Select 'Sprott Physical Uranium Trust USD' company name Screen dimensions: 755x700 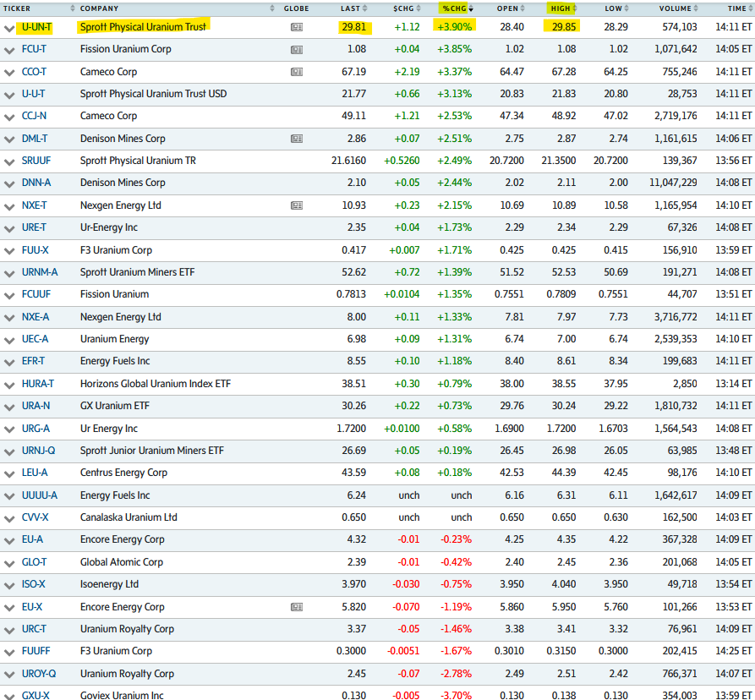[x=153, y=94]
